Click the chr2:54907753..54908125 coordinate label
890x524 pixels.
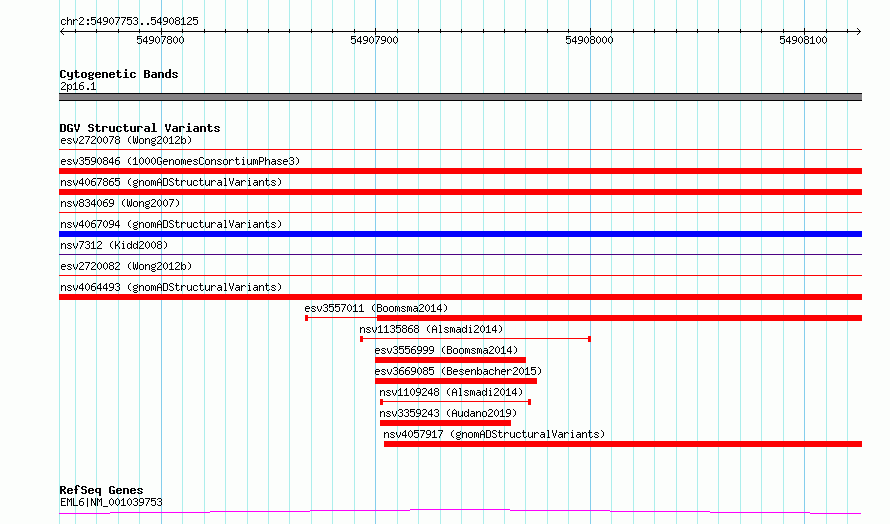pyautogui.click(x=129, y=21)
